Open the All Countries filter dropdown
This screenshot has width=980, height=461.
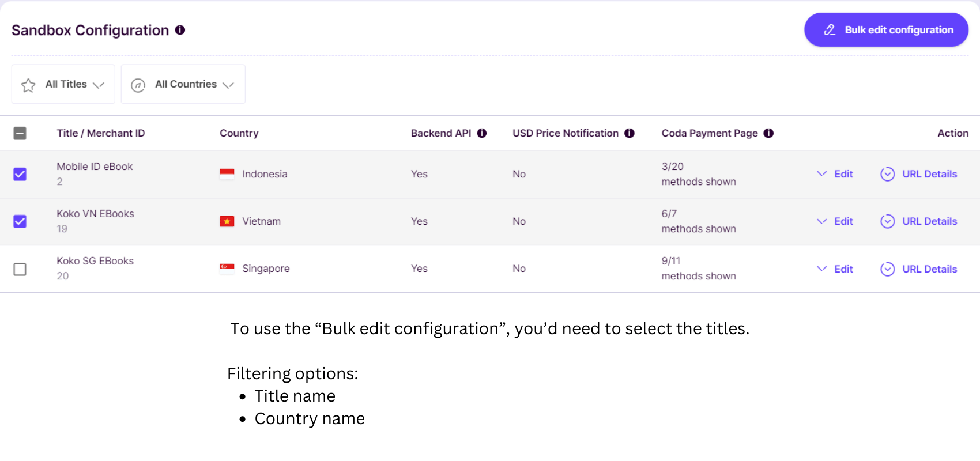183,84
